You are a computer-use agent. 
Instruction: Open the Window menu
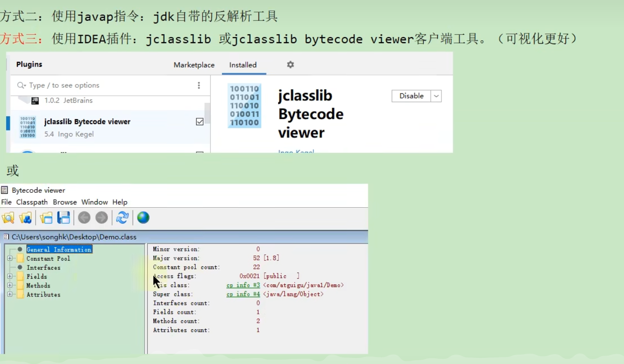(x=95, y=202)
